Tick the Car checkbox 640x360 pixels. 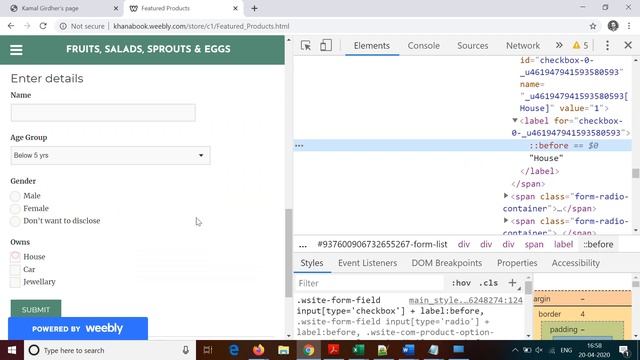[15, 269]
